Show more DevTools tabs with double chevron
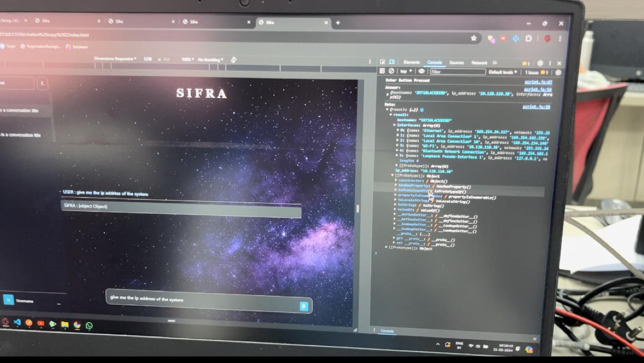The height and width of the screenshot is (363, 644). [495, 63]
